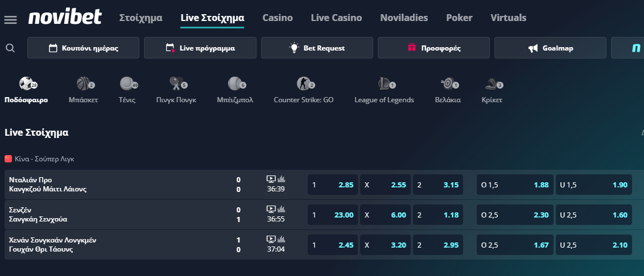
Task: Select odds 2.85 for Νταλιάν Προ win
Action: (333, 185)
